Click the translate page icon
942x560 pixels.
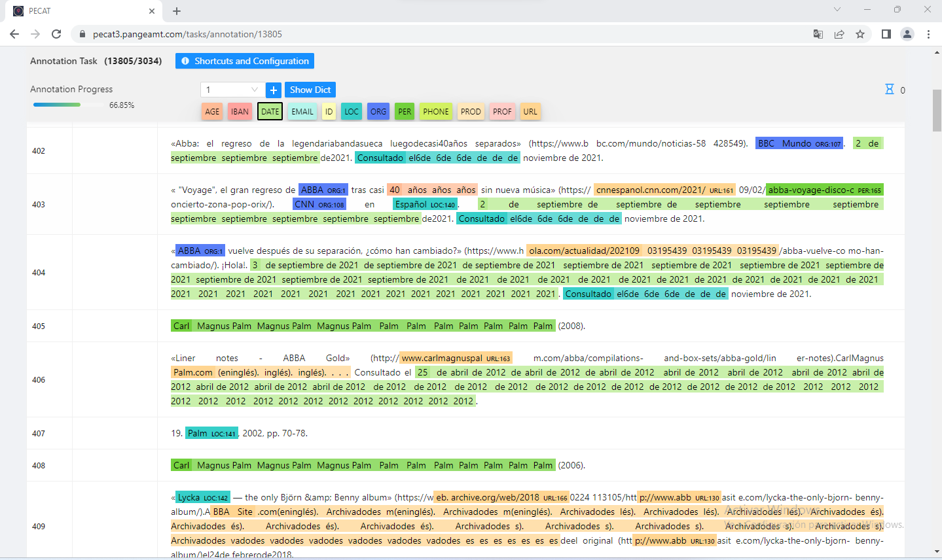click(x=818, y=34)
